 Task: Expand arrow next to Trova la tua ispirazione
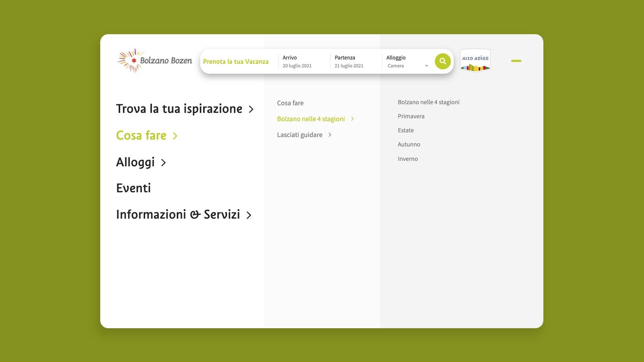(x=251, y=109)
